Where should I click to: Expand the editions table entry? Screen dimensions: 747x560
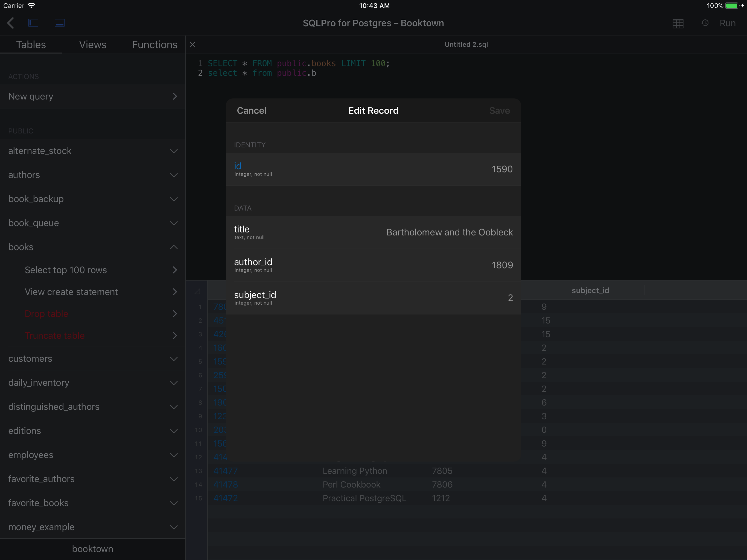(x=174, y=431)
